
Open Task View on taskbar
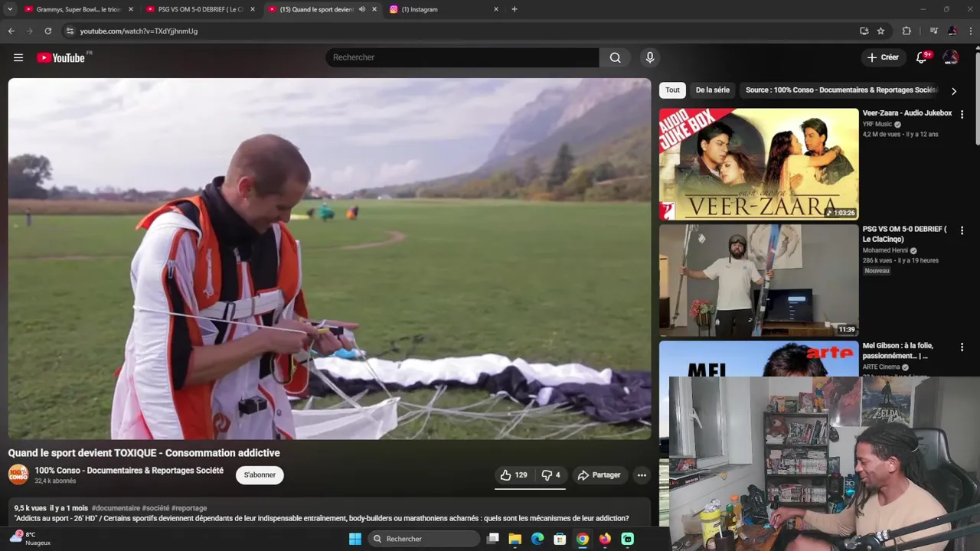493,539
